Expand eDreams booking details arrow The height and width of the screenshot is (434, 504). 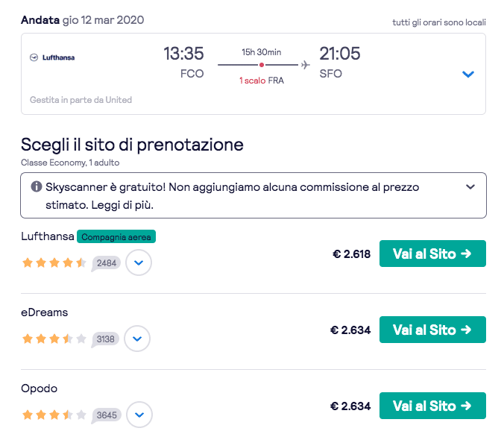[137, 339]
